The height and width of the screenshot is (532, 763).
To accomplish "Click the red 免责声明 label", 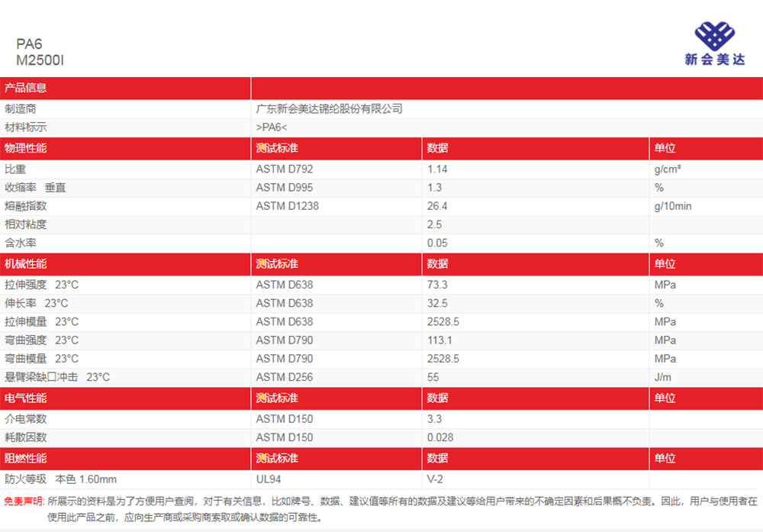I will click(24, 501).
